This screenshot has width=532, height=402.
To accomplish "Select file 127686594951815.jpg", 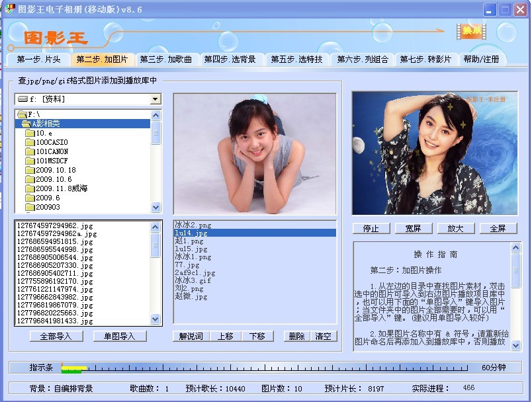I will tap(55, 242).
